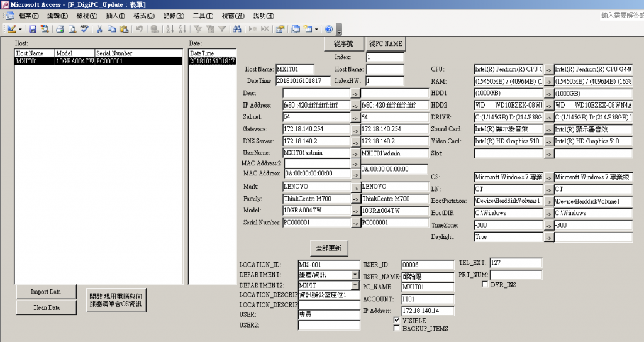This screenshot has height=342, width=644.
Task: Click 開啟現用電腦與伺服器清單含OS資訊 button
Action: point(116,300)
